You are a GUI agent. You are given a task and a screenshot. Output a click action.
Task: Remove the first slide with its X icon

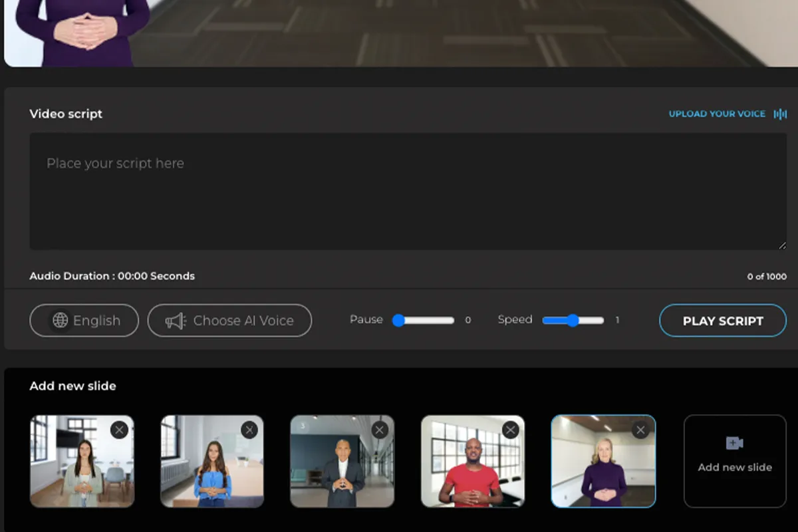(119, 430)
